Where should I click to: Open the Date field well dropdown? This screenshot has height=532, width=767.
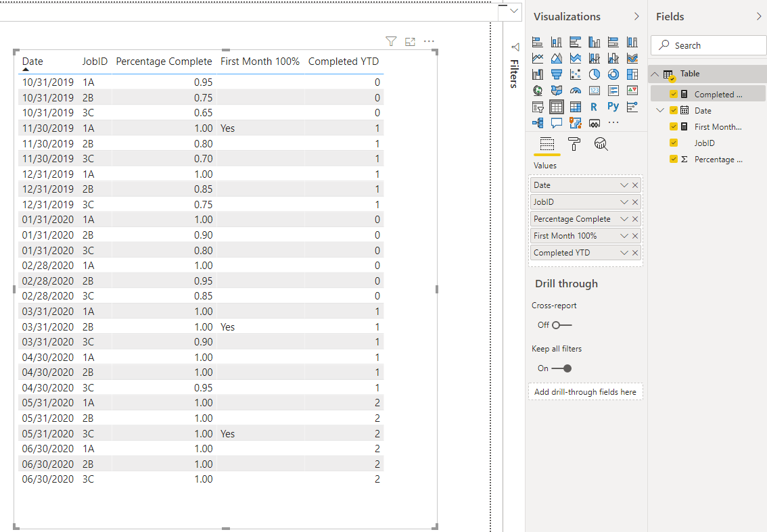[624, 185]
